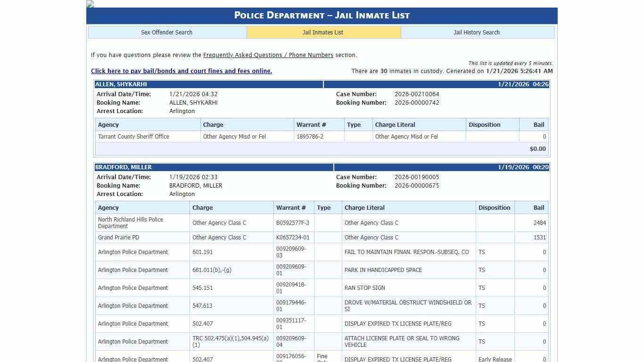Select warrant number K0657234-01

pyautogui.click(x=293, y=238)
